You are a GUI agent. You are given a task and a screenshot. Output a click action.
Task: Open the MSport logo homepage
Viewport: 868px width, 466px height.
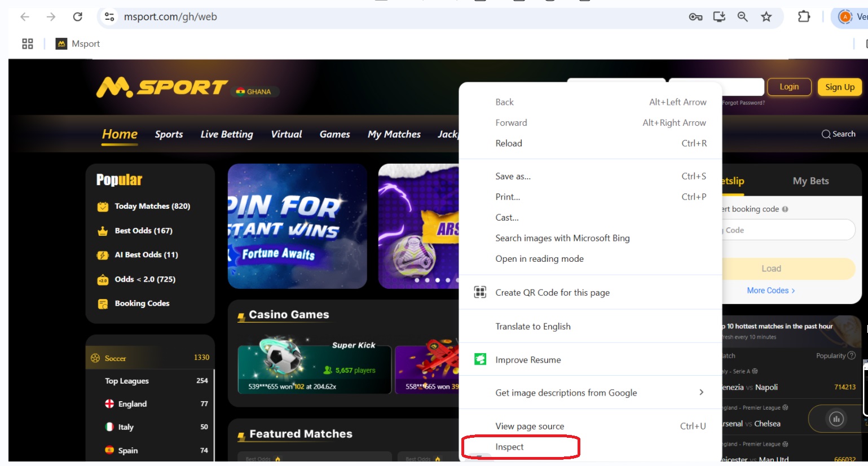coord(161,87)
